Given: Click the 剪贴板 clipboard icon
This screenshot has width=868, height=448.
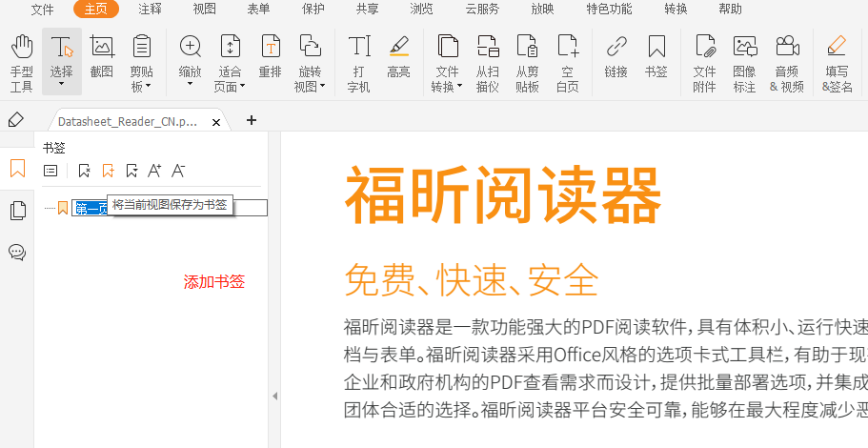Looking at the screenshot, I should [x=142, y=48].
